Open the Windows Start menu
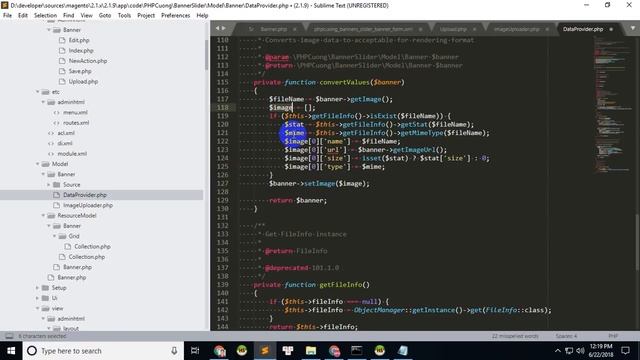Image resolution: width=640 pixels, height=360 pixels. 11,351
